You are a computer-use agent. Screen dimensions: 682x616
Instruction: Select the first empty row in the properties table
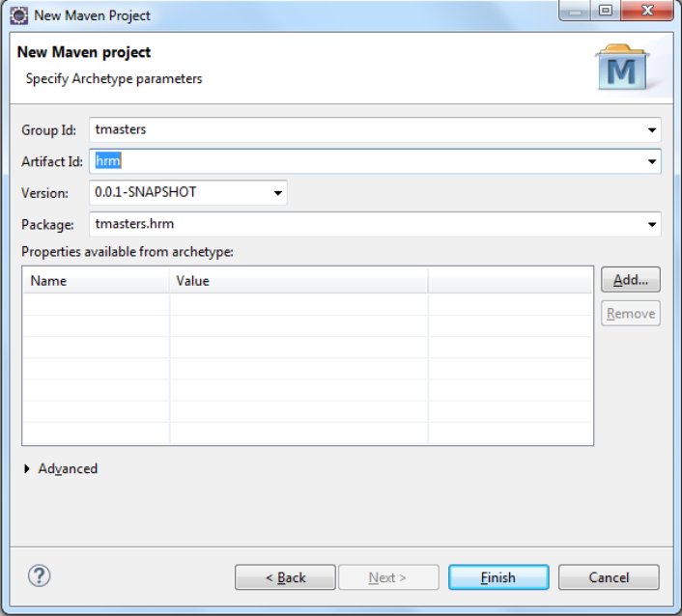307,304
